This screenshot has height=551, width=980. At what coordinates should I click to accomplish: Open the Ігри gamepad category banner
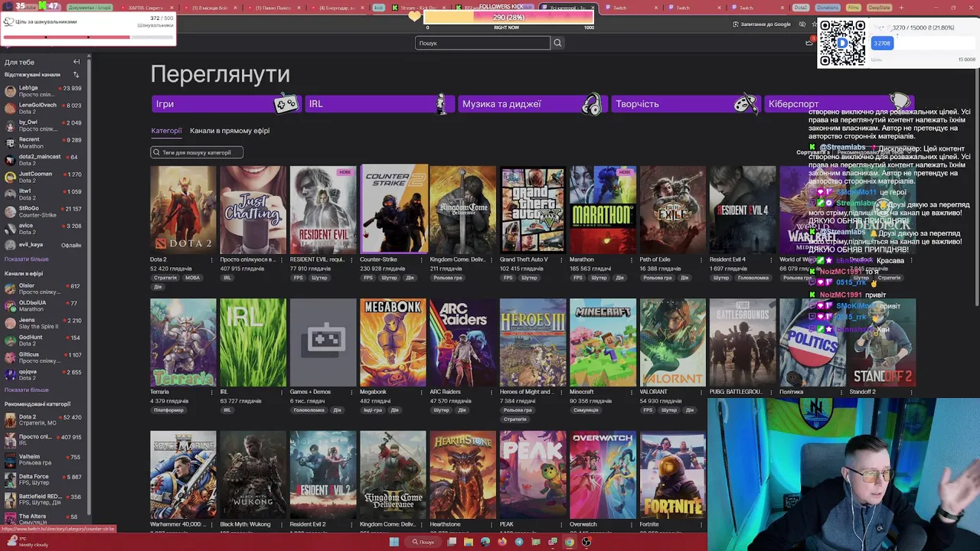point(227,104)
